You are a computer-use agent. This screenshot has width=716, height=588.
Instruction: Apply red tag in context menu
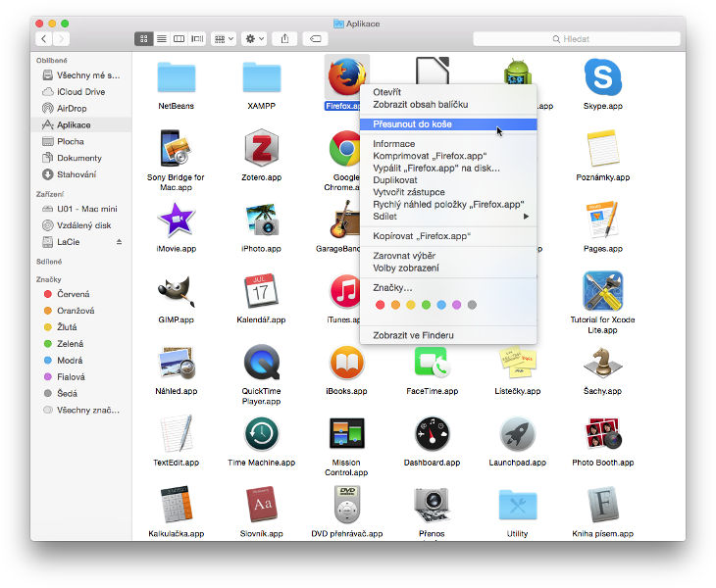[x=380, y=305]
